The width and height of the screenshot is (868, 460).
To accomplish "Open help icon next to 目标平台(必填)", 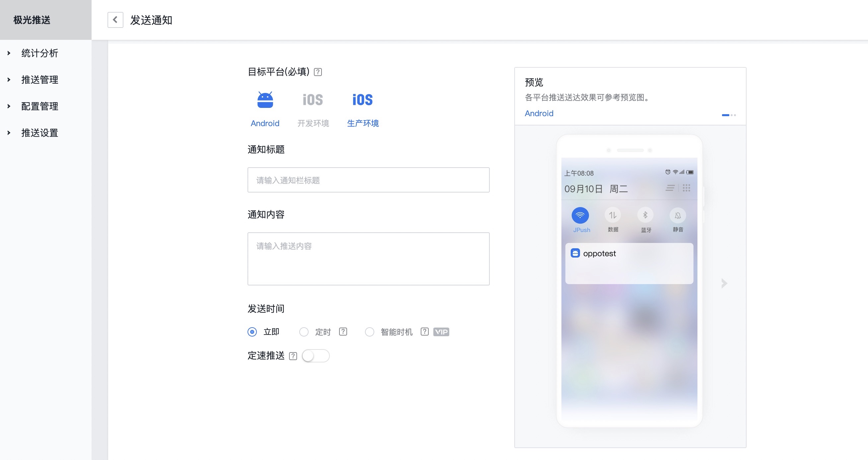I will coord(318,72).
